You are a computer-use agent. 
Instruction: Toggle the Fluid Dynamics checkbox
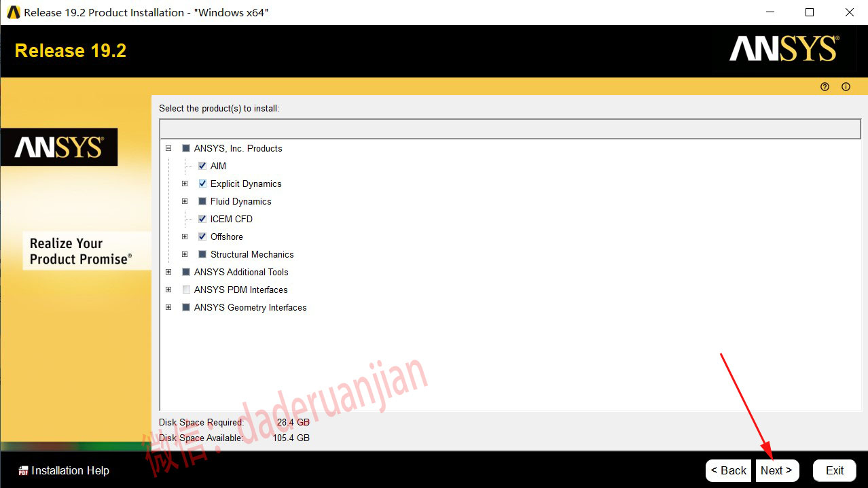(202, 201)
